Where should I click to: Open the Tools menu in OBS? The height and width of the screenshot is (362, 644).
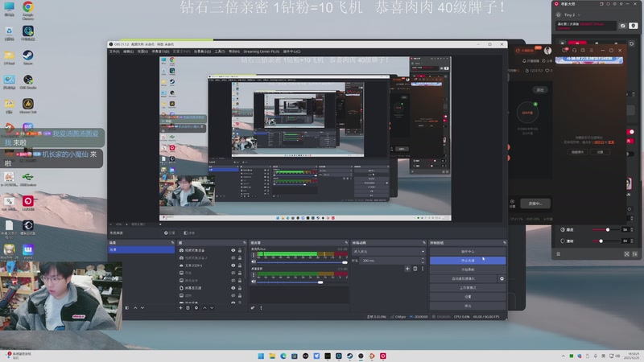[220, 51]
